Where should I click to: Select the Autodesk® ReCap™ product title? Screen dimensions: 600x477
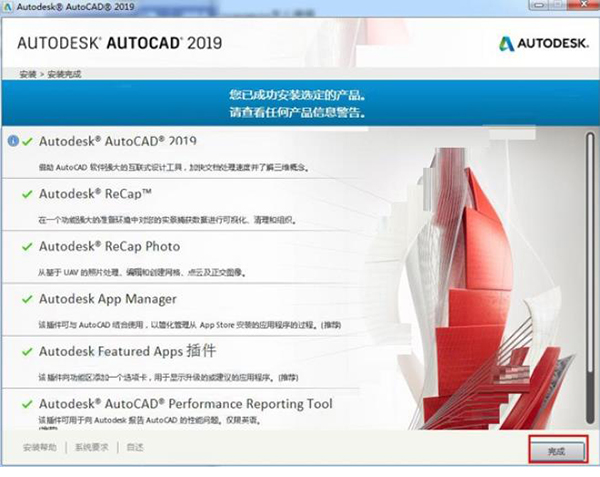tap(95, 194)
